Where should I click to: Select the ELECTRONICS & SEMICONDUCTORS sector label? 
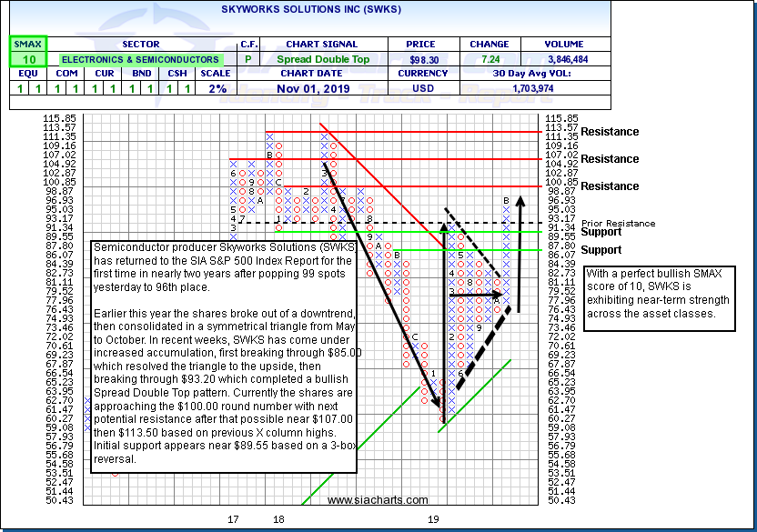coord(139,59)
